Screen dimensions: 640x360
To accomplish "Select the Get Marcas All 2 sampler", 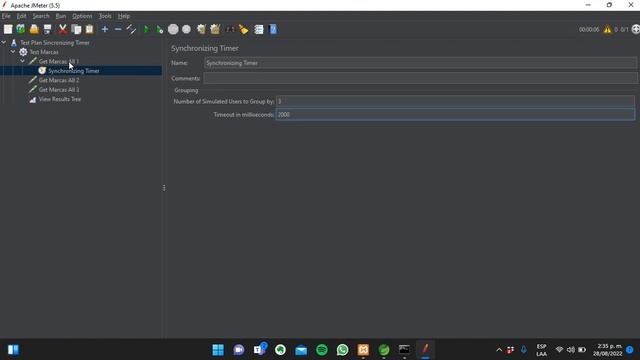I will (59, 80).
